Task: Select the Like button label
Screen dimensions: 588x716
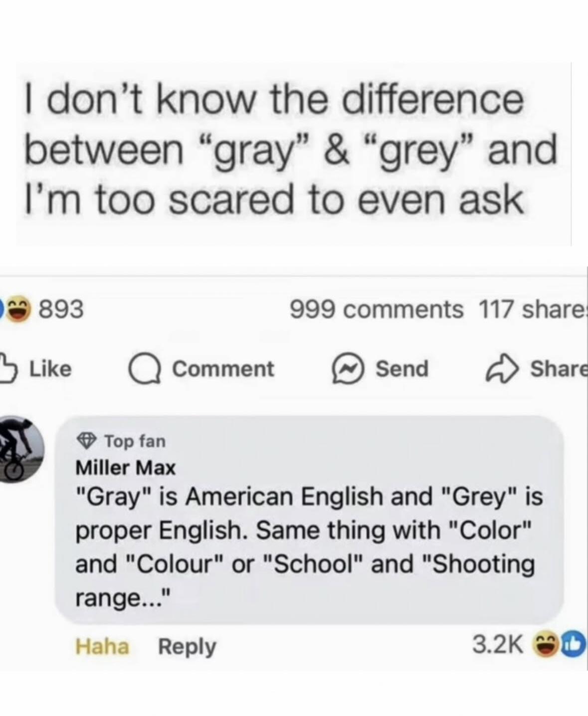Action: (51, 368)
